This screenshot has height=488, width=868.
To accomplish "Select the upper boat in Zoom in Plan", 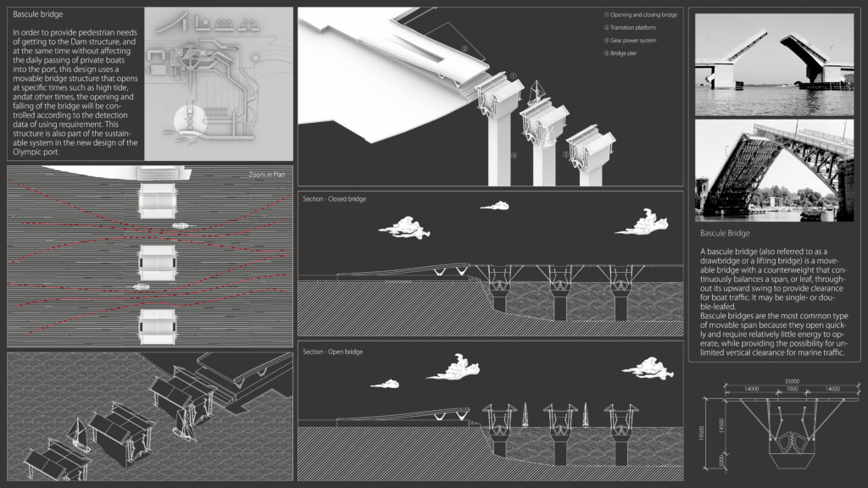I will coord(182,225).
